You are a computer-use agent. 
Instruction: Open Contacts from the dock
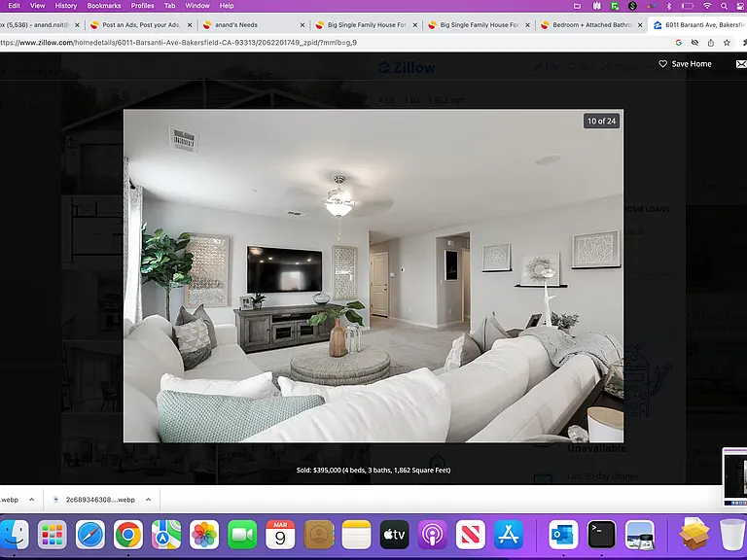coord(318,535)
